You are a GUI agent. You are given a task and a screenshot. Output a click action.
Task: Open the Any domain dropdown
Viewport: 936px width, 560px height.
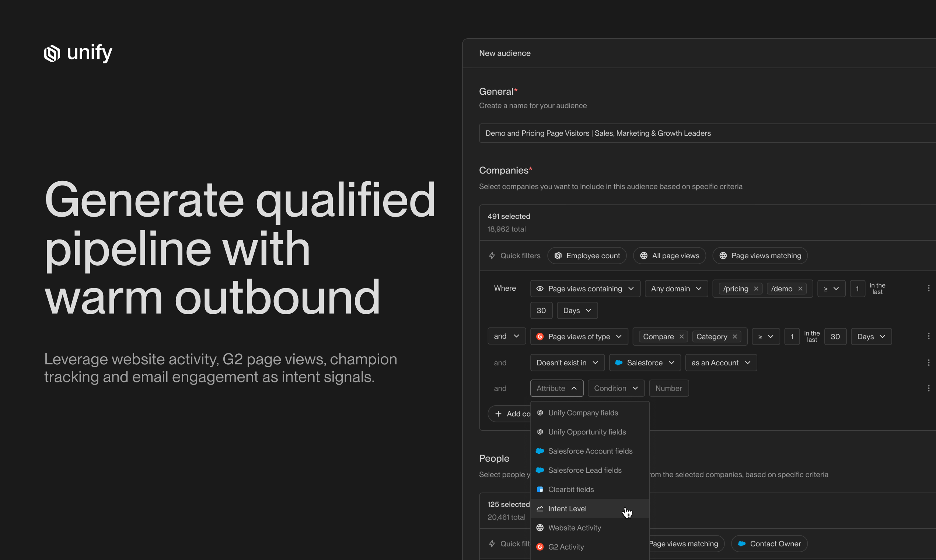pos(676,288)
